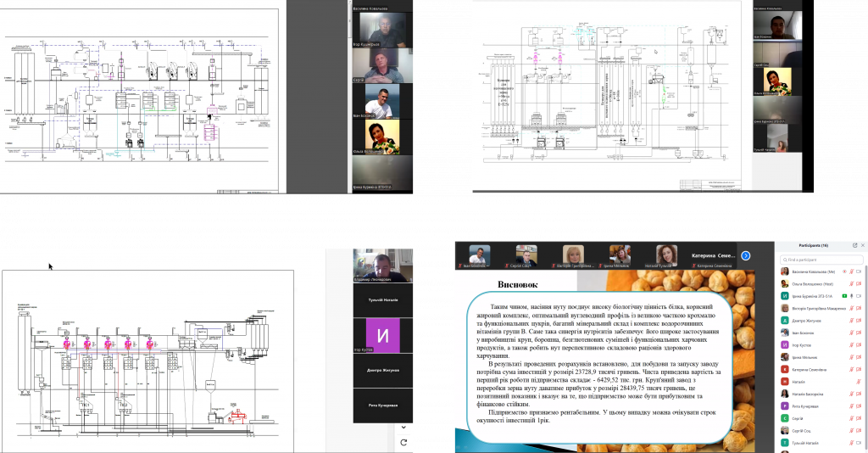The height and width of the screenshot is (453, 868).
Task: Click muted mic icon for Наталія Басюркіна
Action: pos(851,394)
